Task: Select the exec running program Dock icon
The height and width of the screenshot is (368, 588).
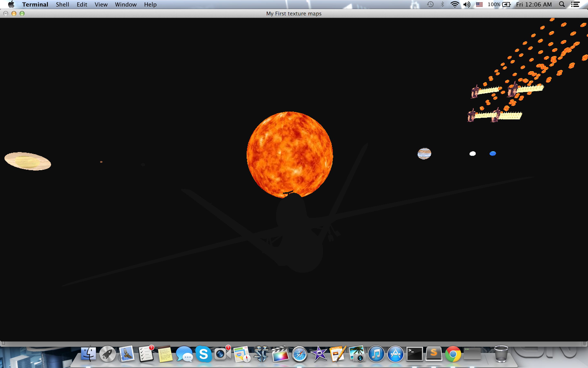Action: [x=472, y=354]
